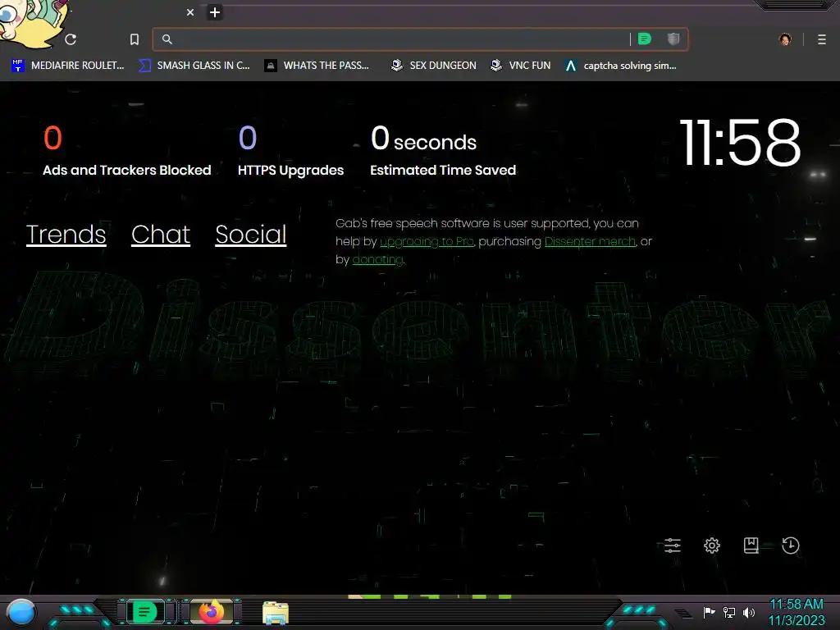Open the settings gear icon
This screenshot has height=630, width=840.
[x=712, y=546]
